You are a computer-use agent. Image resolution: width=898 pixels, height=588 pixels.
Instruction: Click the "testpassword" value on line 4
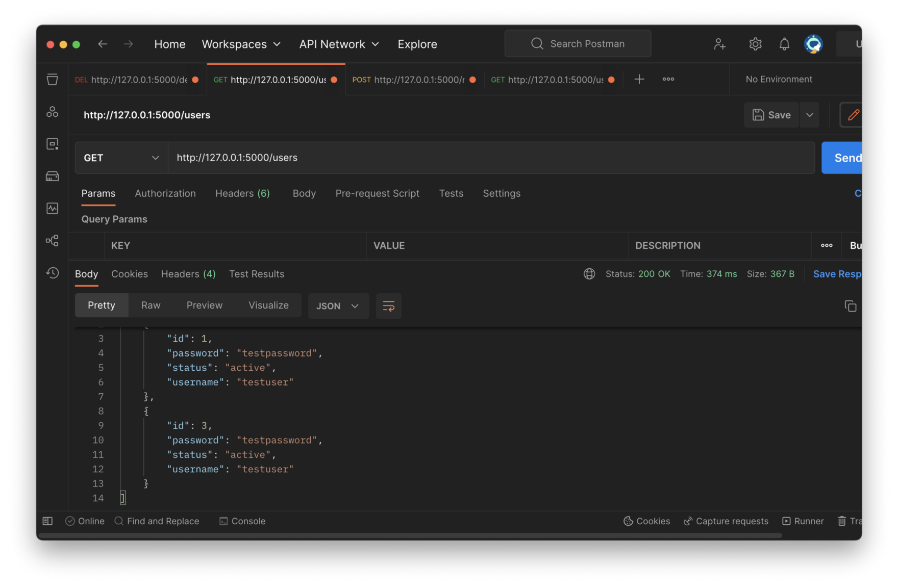(277, 353)
